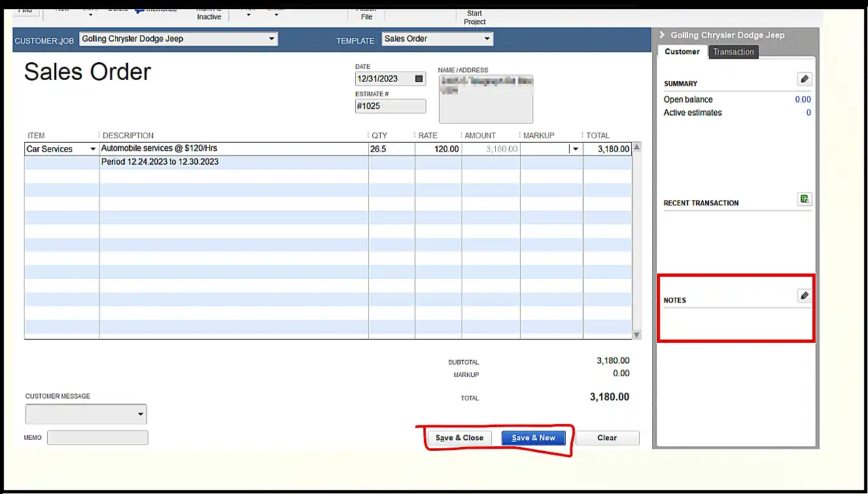The width and height of the screenshot is (868, 494).
Task: Click the line items scrollbar up arrow
Action: click(637, 147)
